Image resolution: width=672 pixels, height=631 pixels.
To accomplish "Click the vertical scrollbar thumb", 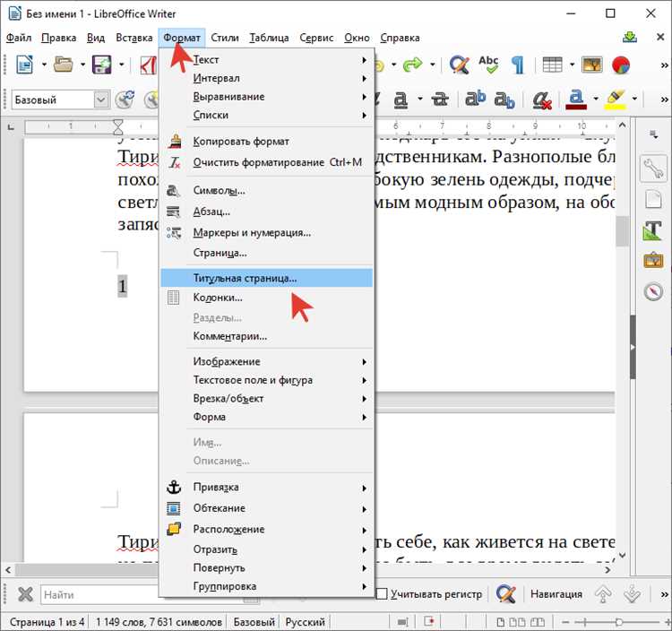I will [623, 231].
